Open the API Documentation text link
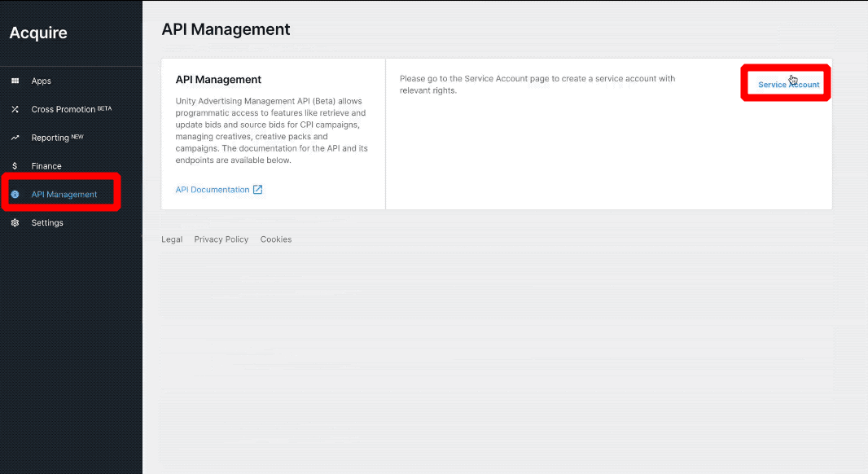The image size is (868, 474). [x=213, y=190]
